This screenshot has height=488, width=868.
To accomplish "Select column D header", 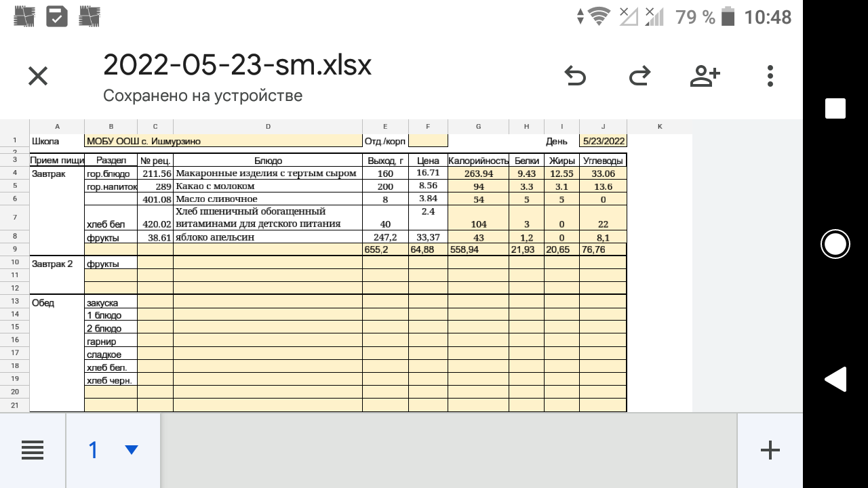I will point(268,127).
